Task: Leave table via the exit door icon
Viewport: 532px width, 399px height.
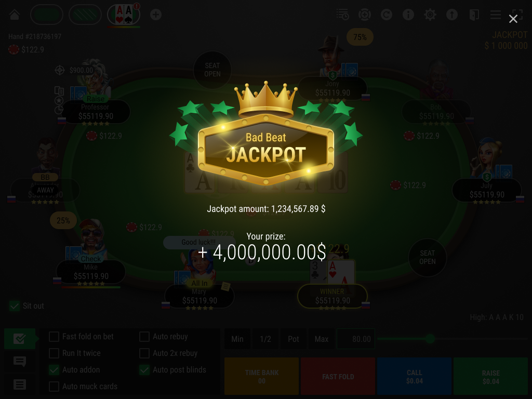Action: point(474,15)
